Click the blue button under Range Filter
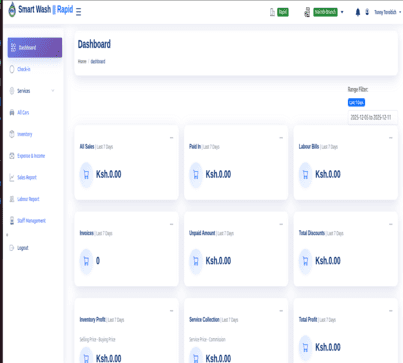The width and height of the screenshot is (403, 363). tap(356, 102)
